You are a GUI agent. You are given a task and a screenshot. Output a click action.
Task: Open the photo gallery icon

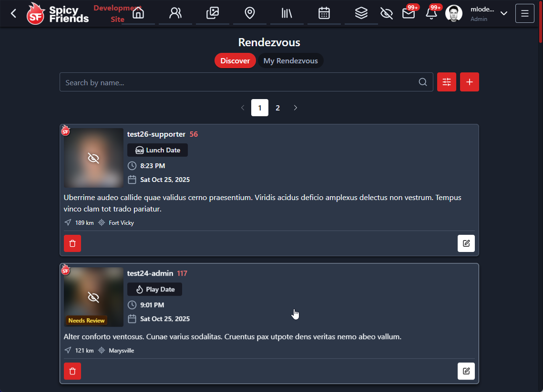pyautogui.click(x=213, y=13)
